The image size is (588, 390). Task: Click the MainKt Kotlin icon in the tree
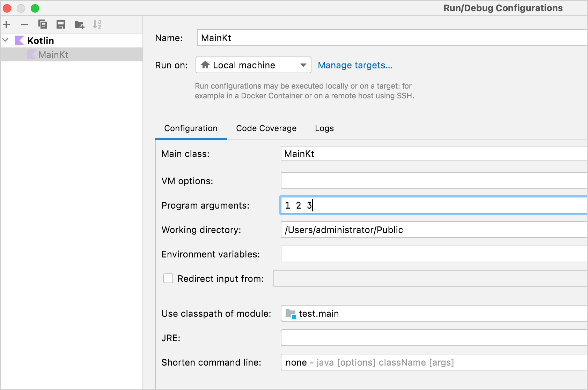pyautogui.click(x=32, y=54)
